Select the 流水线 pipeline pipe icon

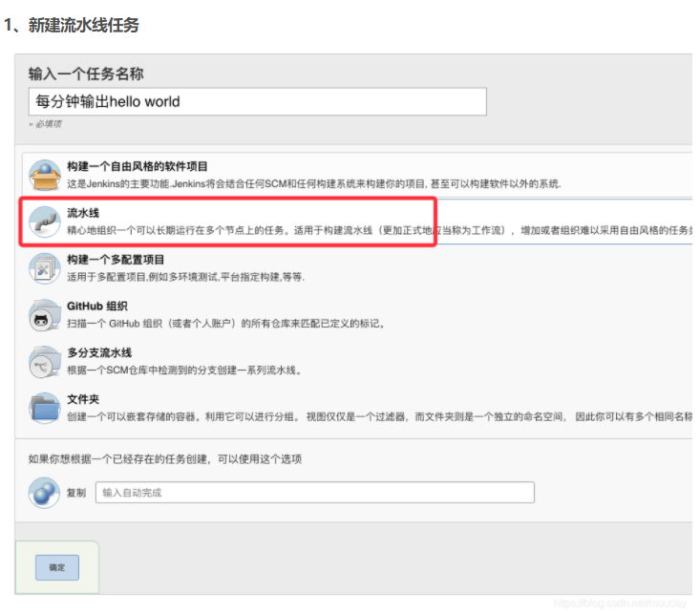(45, 222)
